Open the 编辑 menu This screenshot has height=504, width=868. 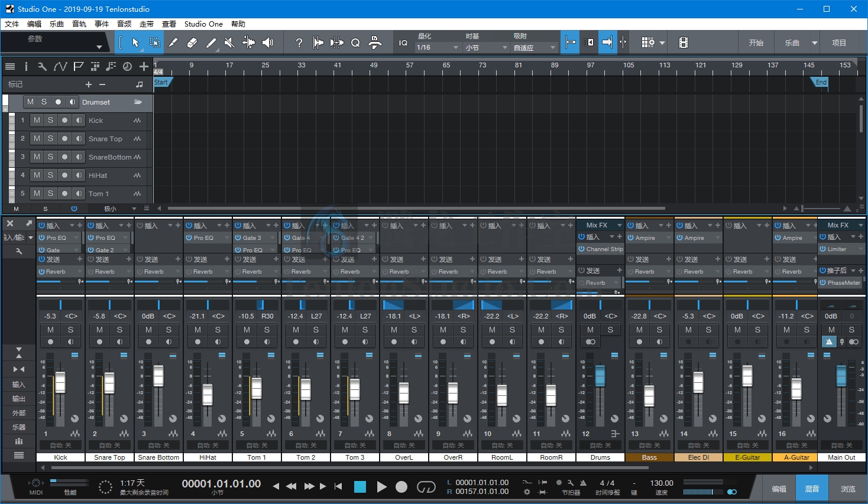tap(34, 24)
